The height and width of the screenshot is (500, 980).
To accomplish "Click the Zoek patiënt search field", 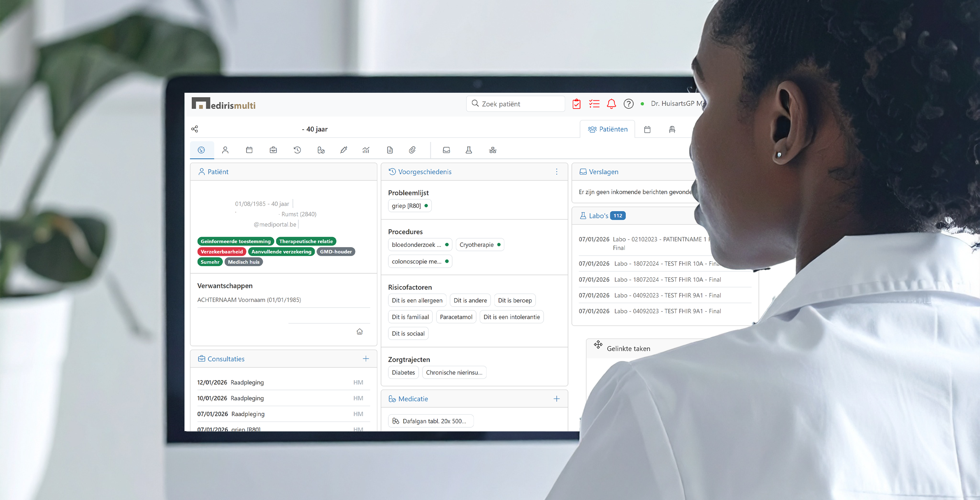I will tap(516, 104).
